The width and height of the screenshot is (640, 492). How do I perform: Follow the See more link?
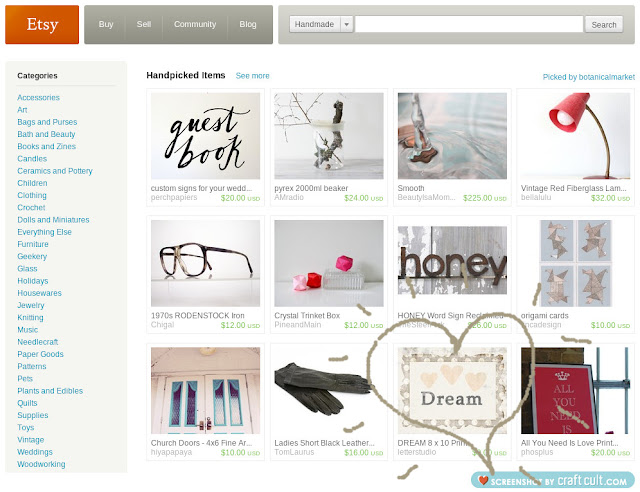point(252,76)
